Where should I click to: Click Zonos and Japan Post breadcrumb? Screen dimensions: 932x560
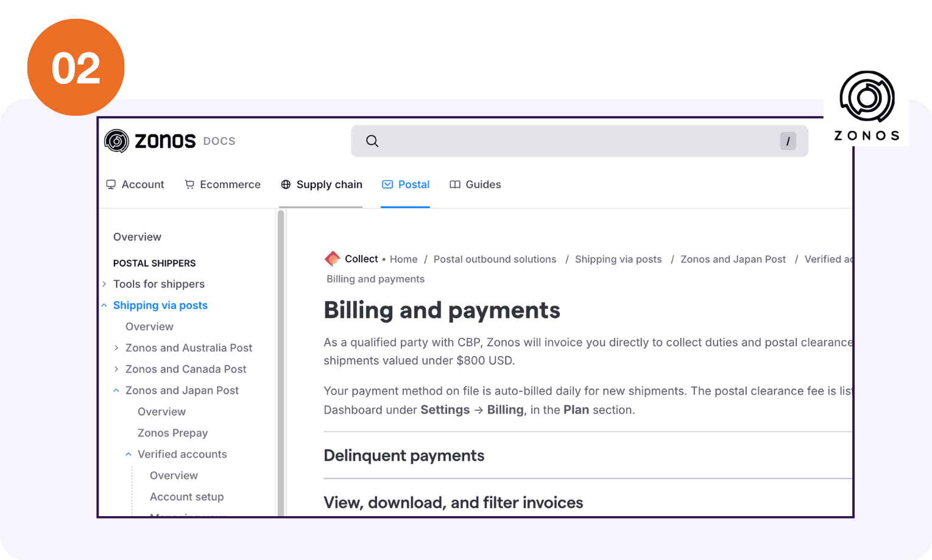(733, 259)
